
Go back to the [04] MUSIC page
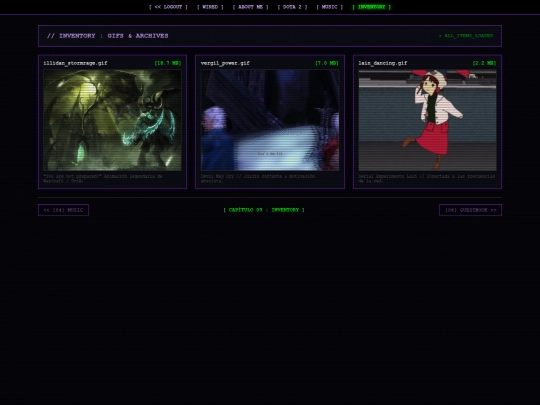pyautogui.click(x=63, y=210)
